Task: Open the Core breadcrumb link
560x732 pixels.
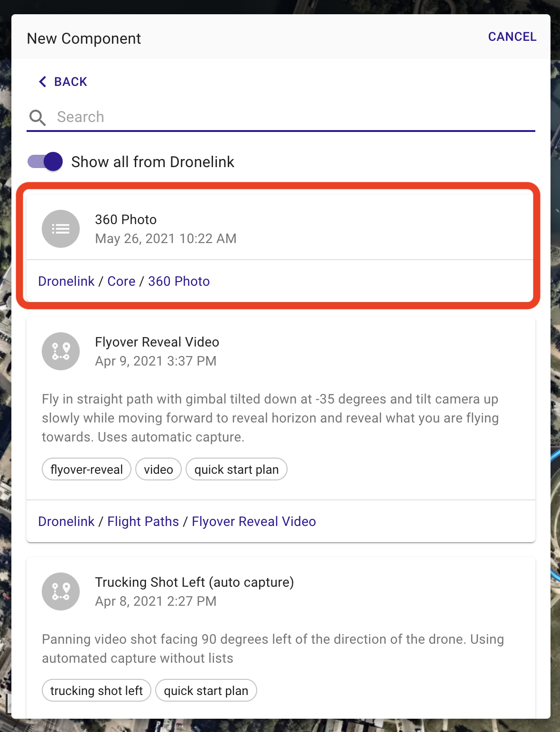Action: pyautogui.click(x=121, y=281)
